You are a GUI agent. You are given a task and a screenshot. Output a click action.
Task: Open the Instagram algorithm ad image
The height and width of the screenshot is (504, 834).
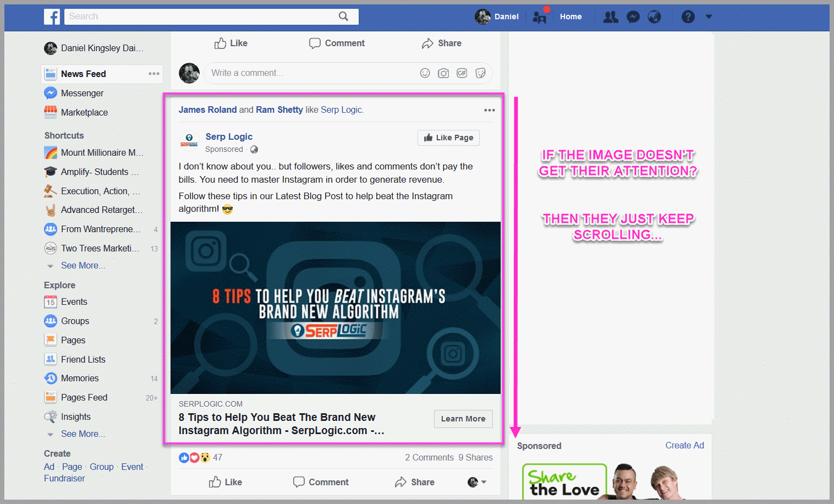(336, 308)
